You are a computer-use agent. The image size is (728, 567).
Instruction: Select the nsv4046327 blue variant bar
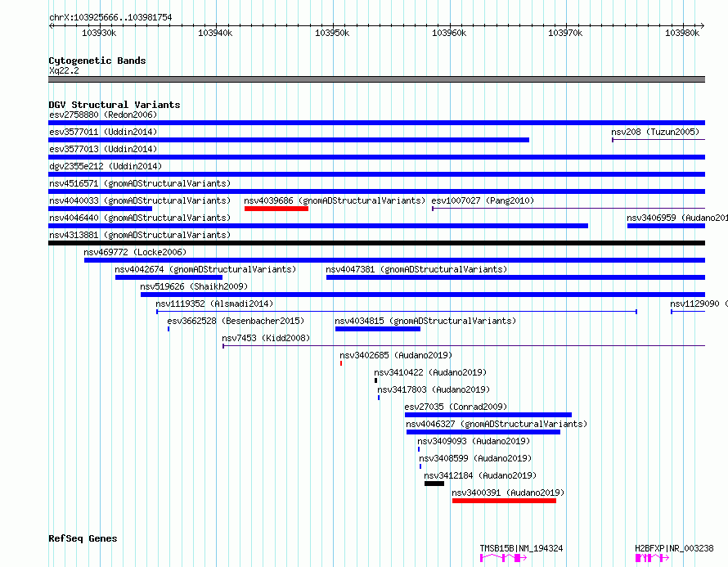483,432
